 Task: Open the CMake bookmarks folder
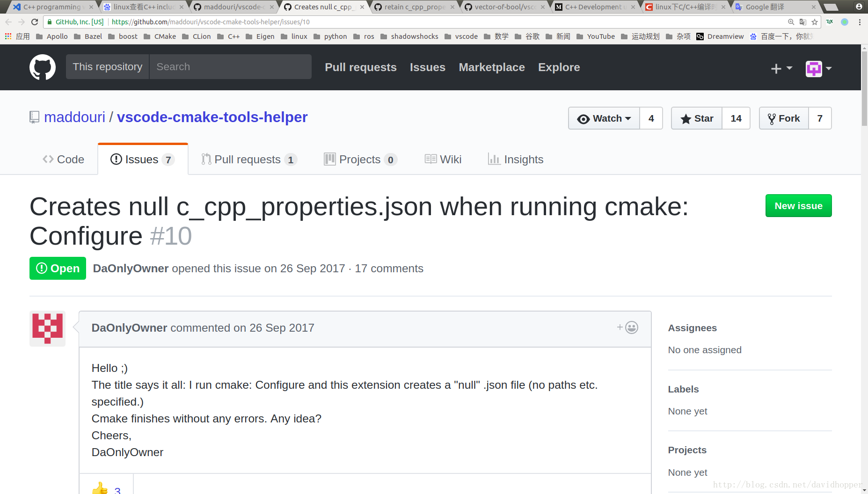(x=160, y=36)
